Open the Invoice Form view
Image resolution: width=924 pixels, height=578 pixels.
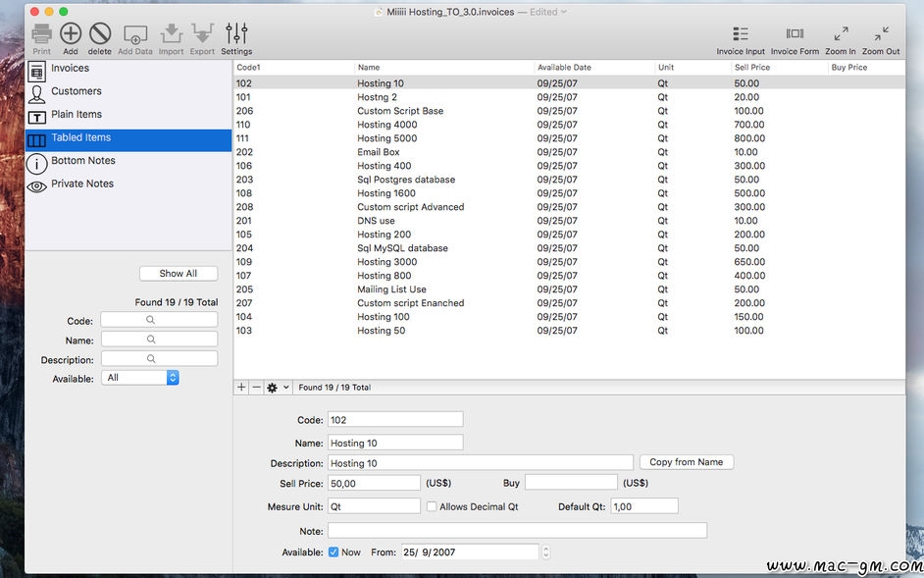(795, 35)
